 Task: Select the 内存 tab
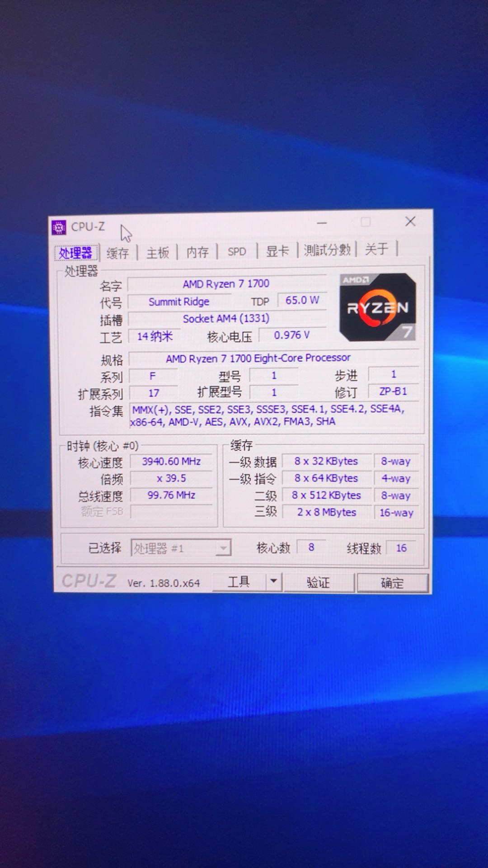pyautogui.click(x=197, y=251)
